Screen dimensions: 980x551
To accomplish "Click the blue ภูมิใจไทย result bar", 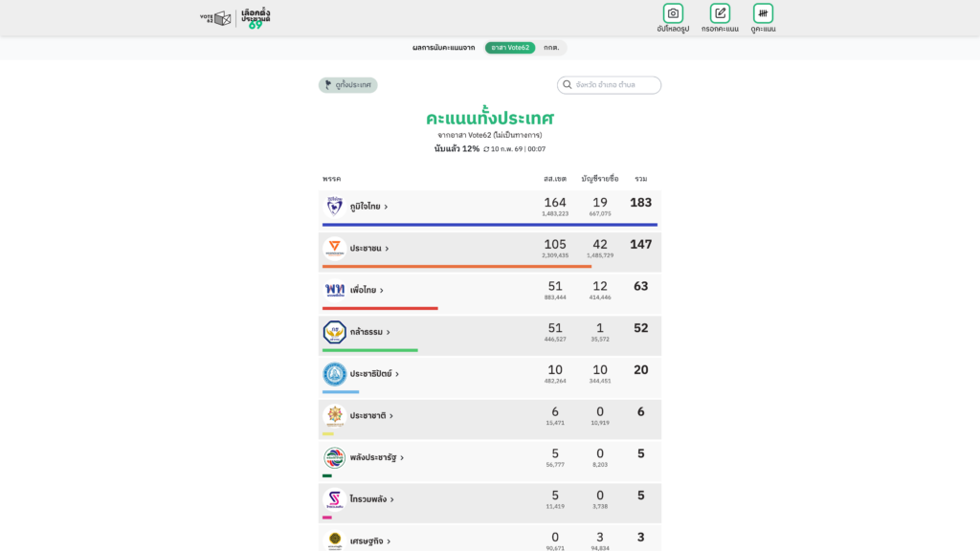I will tap(489, 225).
